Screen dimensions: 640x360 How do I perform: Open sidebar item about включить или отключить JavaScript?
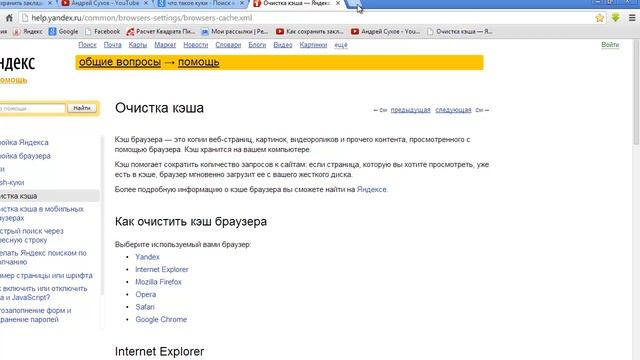point(44,293)
